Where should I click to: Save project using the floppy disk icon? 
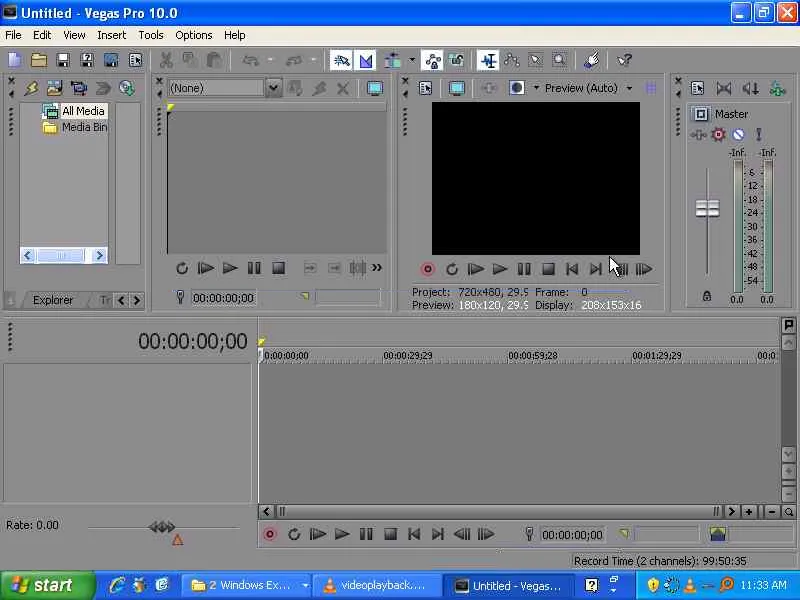(x=63, y=60)
